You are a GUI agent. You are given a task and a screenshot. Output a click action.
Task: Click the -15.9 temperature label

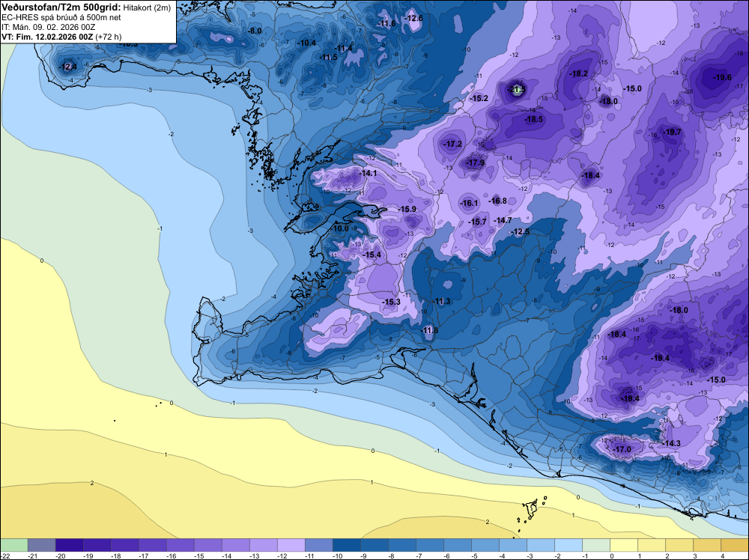407,209
